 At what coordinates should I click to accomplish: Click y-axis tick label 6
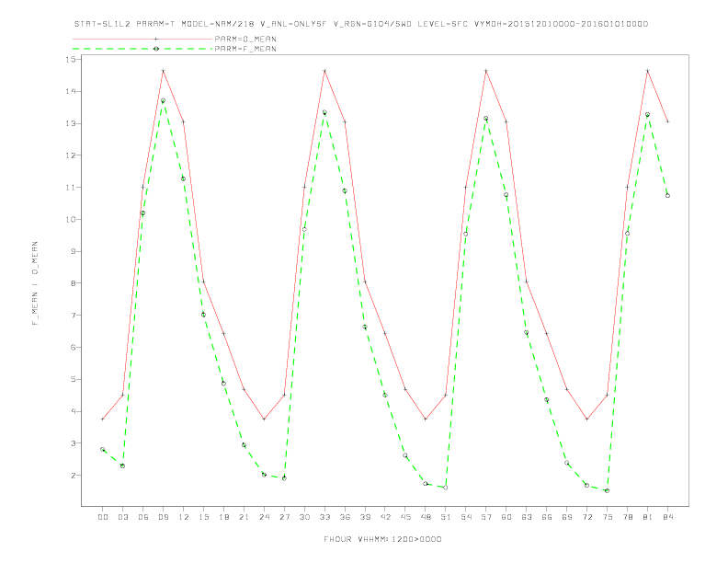[x=73, y=348]
